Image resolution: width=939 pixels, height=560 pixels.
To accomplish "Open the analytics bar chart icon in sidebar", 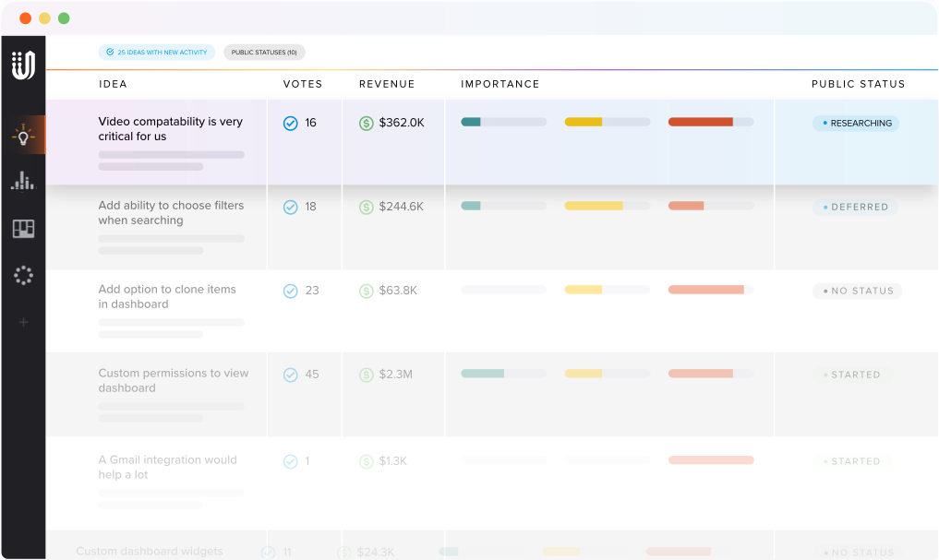I will click(23, 181).
